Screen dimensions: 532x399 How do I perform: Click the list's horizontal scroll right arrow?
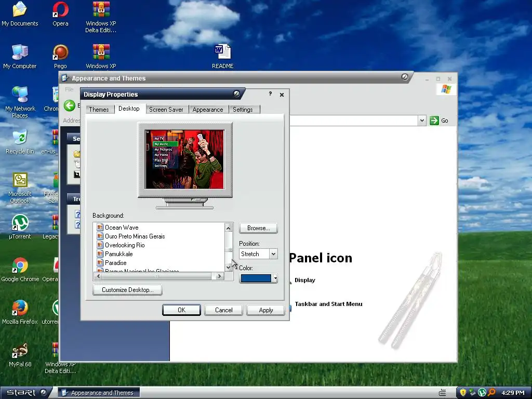click(x=219, y=276)
